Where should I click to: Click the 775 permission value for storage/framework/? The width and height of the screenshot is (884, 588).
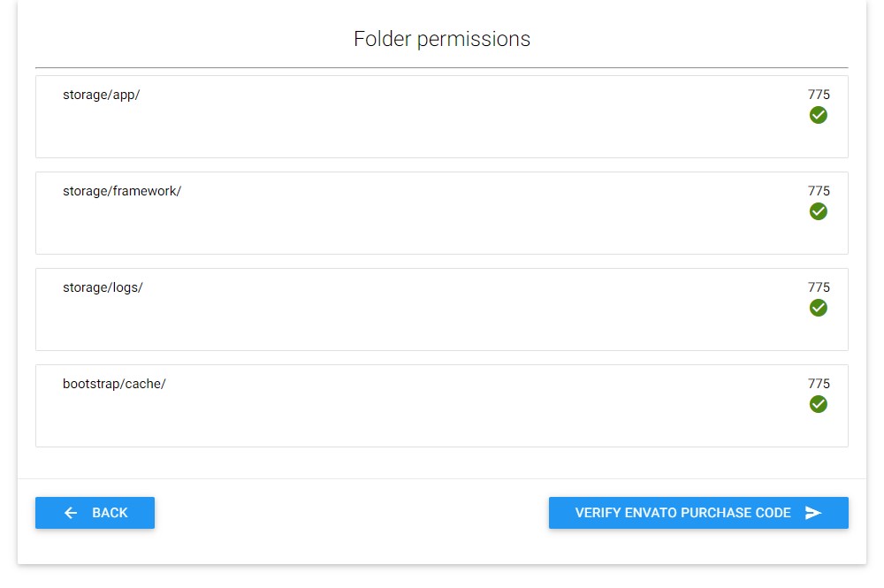[x=819, y=191]
